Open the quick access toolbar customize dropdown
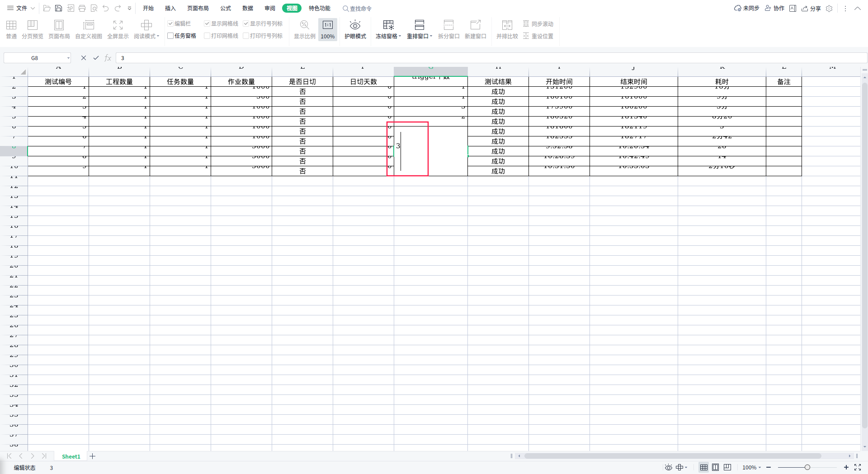The width and height of the screenshot is (868, 474). click(x=130, y=8)
